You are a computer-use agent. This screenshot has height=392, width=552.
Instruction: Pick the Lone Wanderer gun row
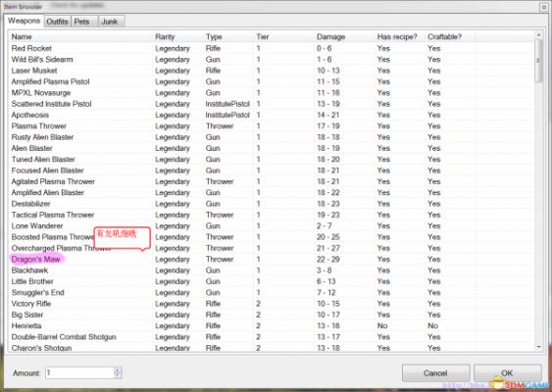pyautogui.click(x=271, y=226)
